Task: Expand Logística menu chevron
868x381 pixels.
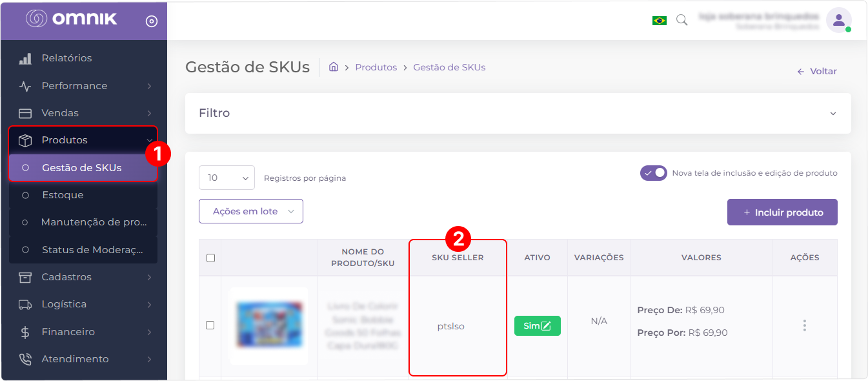Action: 149,304
